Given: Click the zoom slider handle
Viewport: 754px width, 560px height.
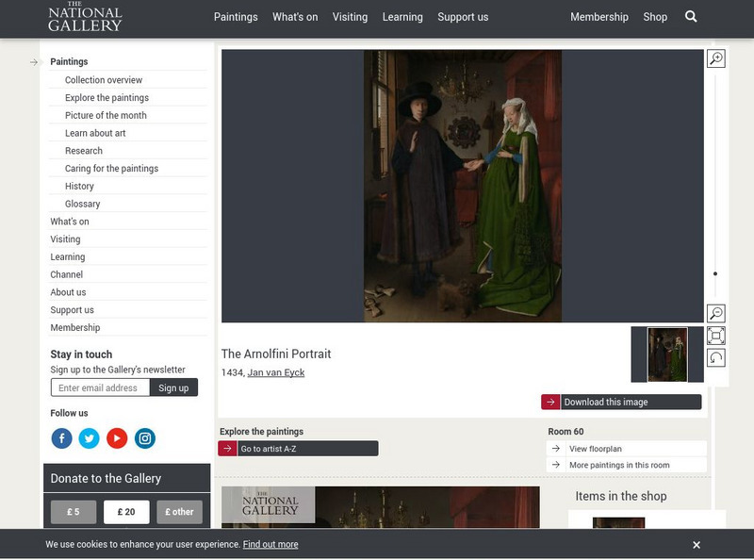Looking at the screenshot, I should point(715,273).
